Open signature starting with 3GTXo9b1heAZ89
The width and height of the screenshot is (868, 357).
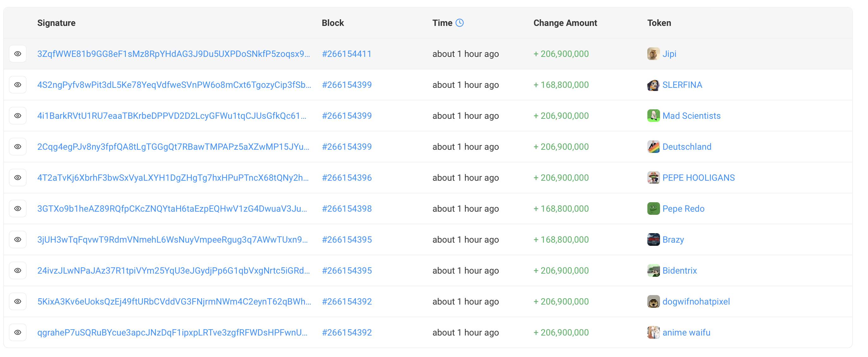172,209
